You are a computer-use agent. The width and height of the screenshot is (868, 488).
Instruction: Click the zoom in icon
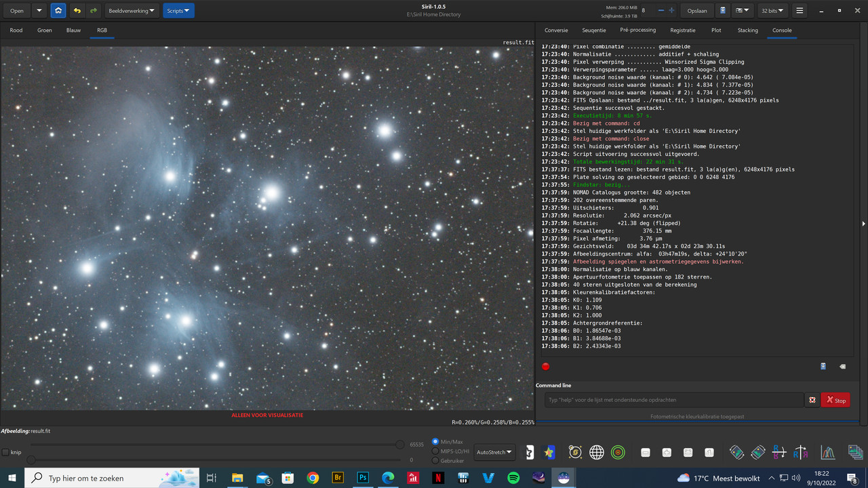point(667,452)
